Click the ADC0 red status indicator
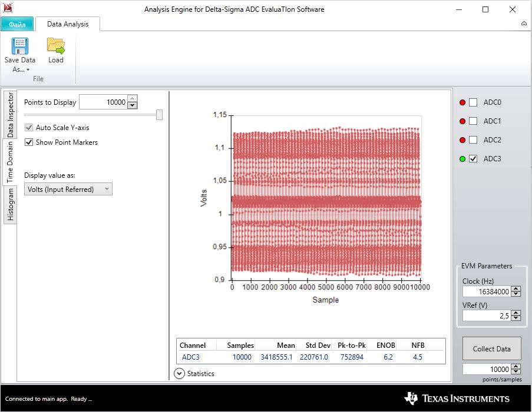This screenshot has height=412, width=532. point(462,102)
